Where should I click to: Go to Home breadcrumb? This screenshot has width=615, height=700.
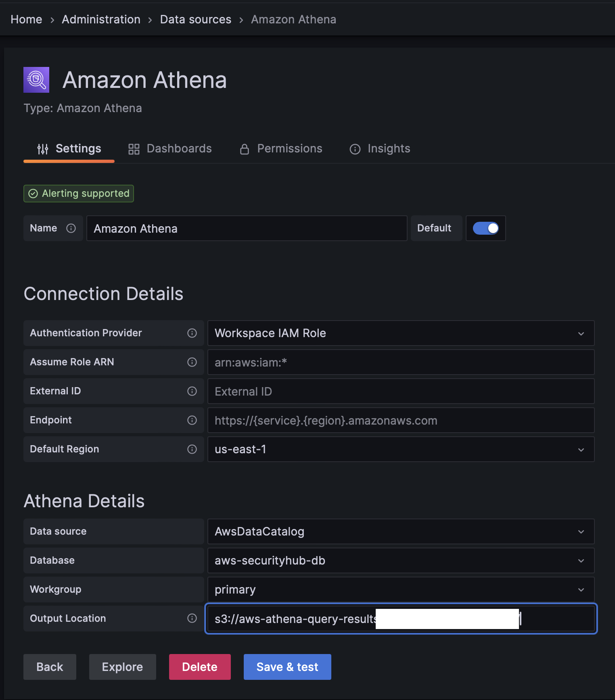(26, 19)
